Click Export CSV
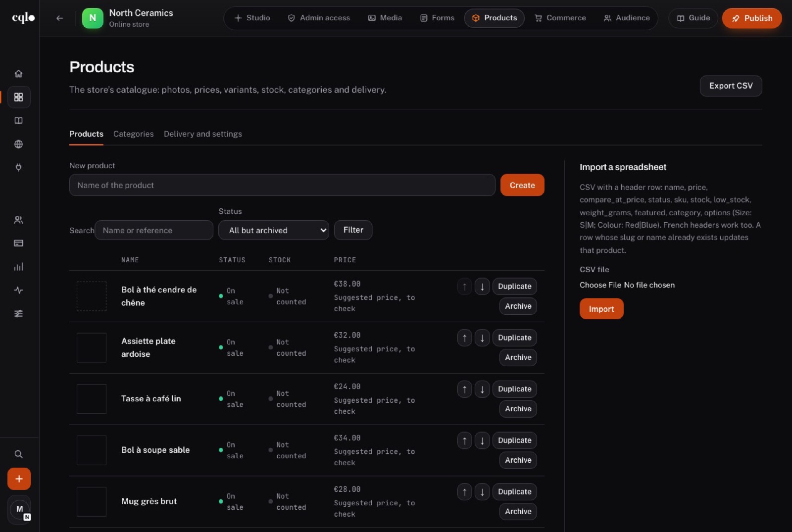Image resolution: width=792 pixels, height=532 pixels. (731, 86)
